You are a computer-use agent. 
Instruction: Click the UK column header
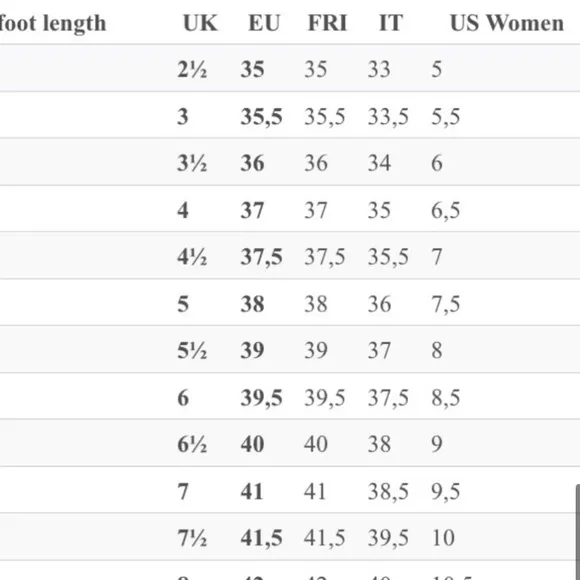click(x=200, y=23)
